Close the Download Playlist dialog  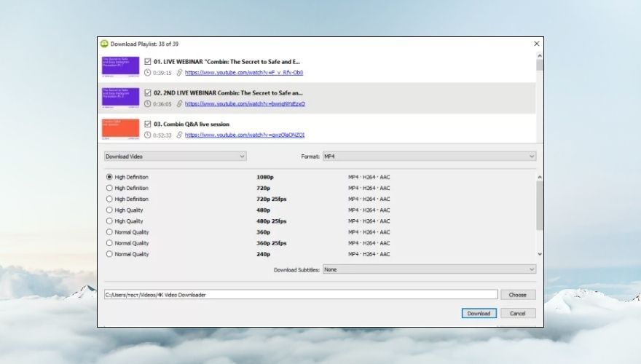click(x=537, y=44)
